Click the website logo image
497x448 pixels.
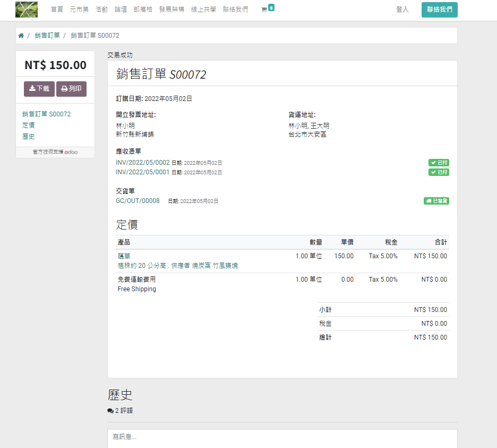click(27, 10)
